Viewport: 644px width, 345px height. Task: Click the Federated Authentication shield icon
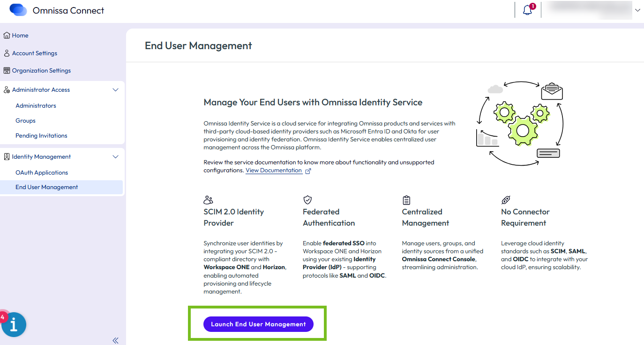click(x=307, y=200)
